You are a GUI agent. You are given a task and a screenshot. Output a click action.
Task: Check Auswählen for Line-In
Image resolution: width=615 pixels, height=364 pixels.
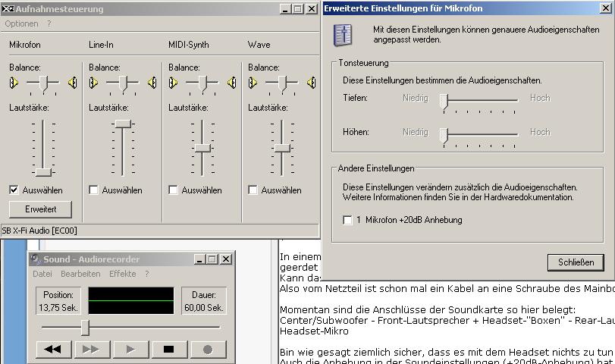(93, 190)
